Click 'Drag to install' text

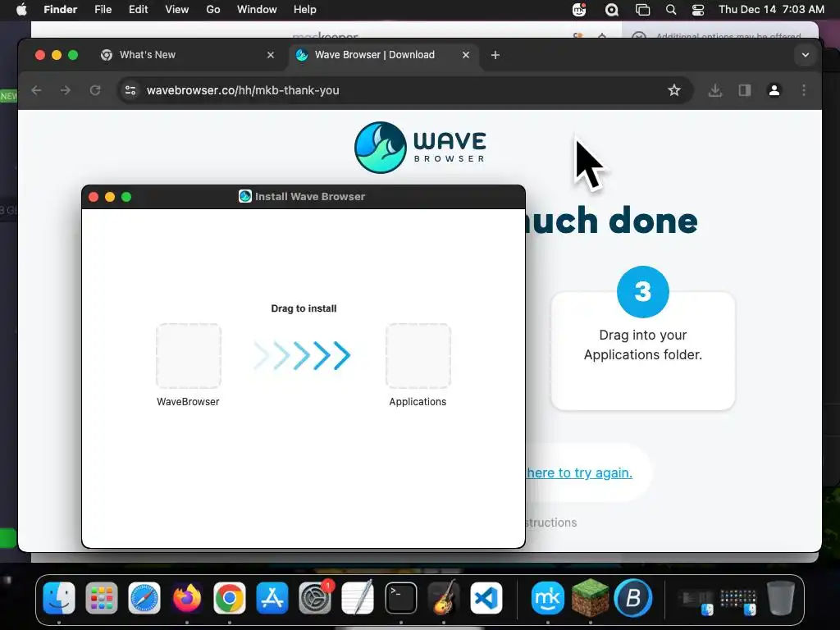coord(304,308)
